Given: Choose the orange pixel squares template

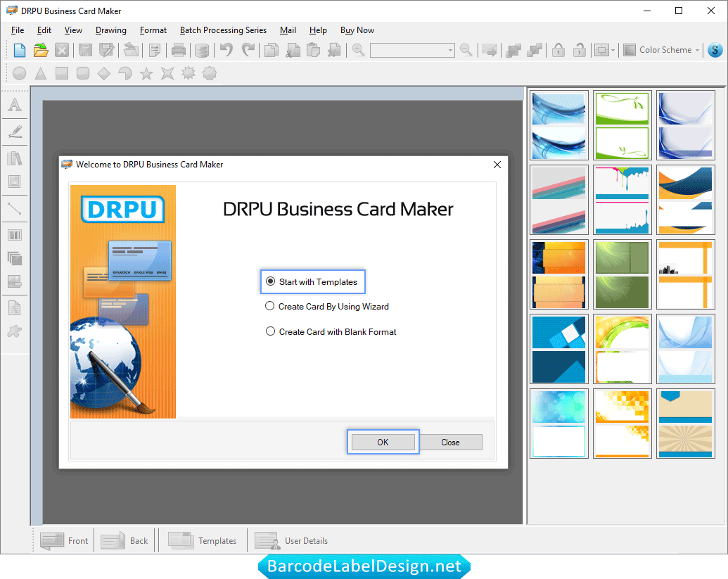Looking at the screenshot, I should point(622,424).
